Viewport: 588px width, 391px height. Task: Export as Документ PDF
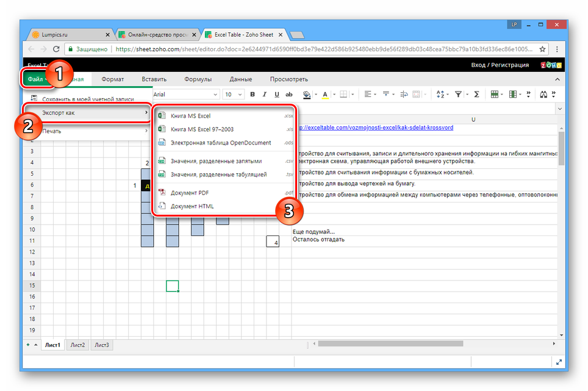tap(225, 193)
